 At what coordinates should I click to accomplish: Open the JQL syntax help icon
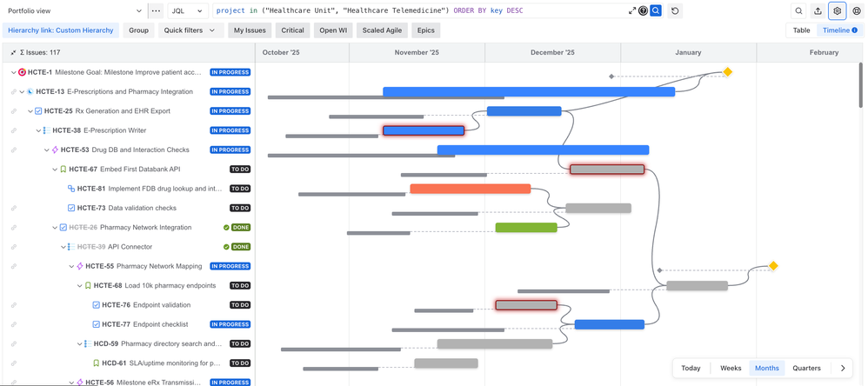(x=643, y=10)
